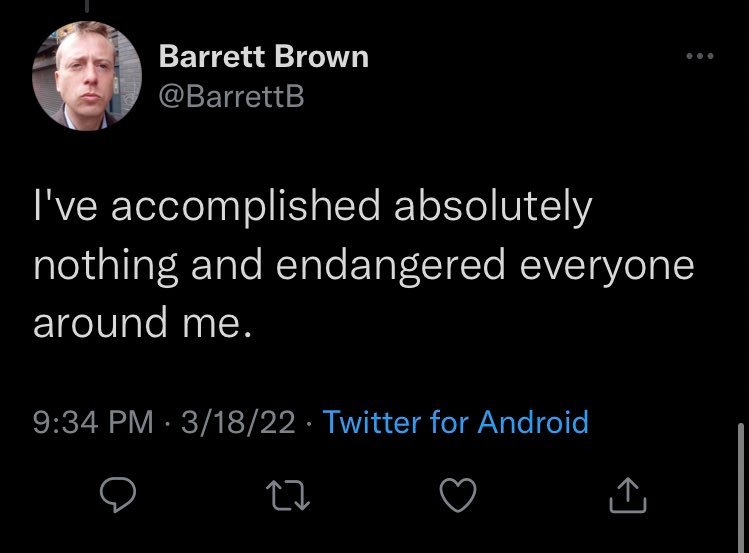The width and height of the screenshot is (749, 553).
Task: Open the three-dot more options menu
Action: [x=701, y=57]
